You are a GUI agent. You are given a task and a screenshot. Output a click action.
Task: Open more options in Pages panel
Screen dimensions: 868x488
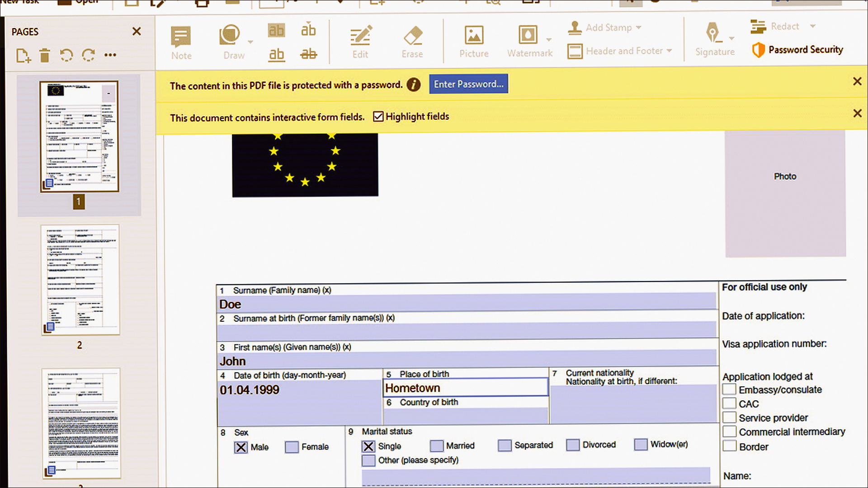click(x=110, y=55)
